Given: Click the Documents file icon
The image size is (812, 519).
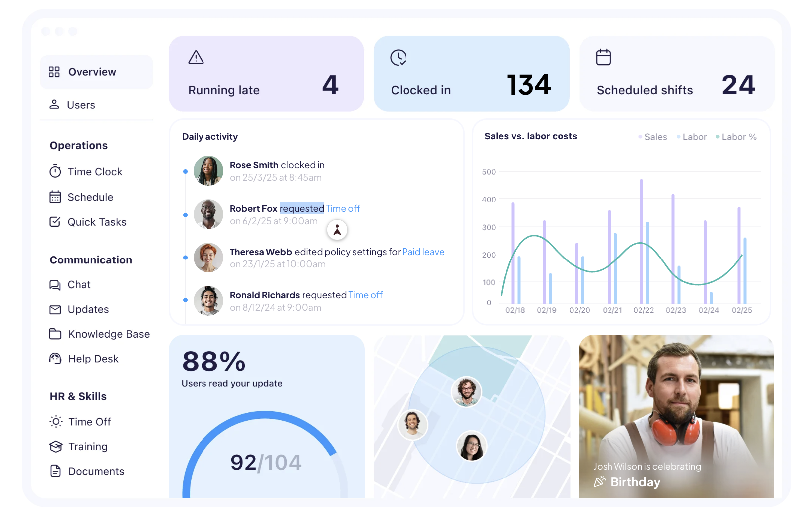Looking at the screenshot, I should click(56, 471).
